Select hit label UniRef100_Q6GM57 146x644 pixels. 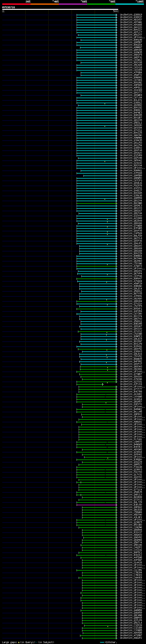point(131,402)
